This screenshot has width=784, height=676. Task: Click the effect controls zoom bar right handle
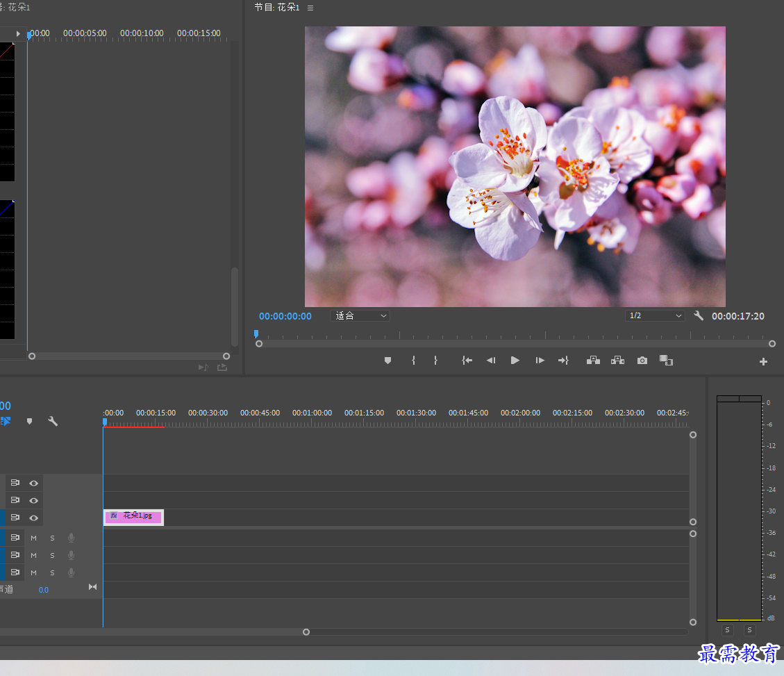(x=226, y=356)
